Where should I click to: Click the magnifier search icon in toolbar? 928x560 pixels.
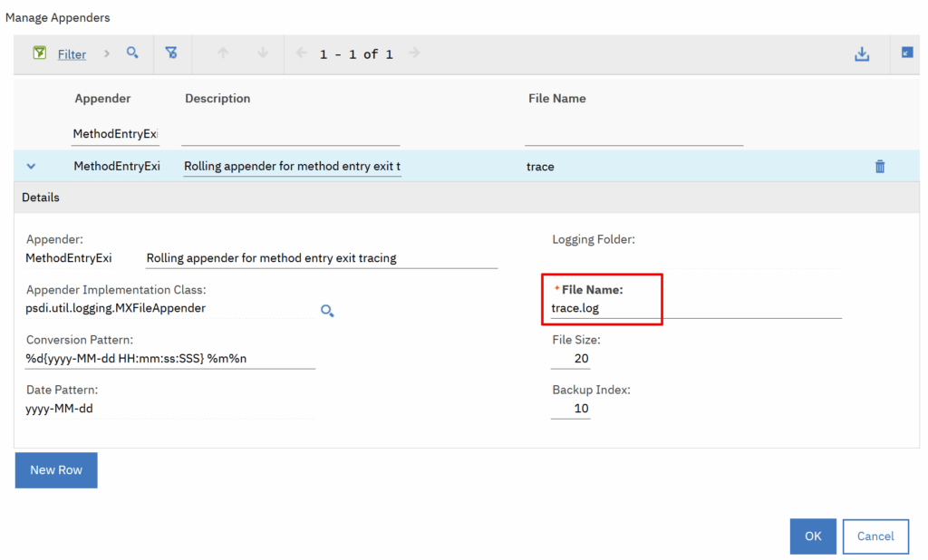[132, 53]
